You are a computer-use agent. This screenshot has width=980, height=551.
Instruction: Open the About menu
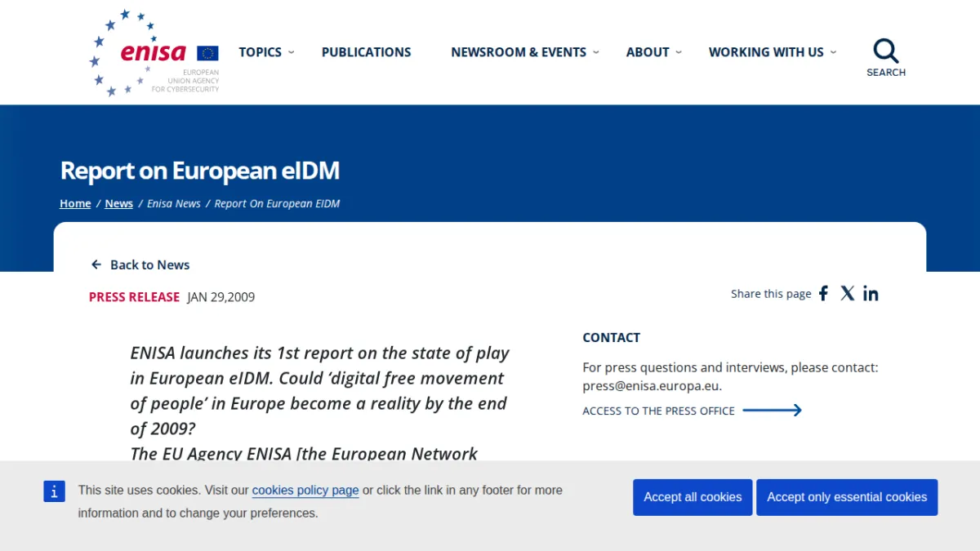[x=648, y=52]
